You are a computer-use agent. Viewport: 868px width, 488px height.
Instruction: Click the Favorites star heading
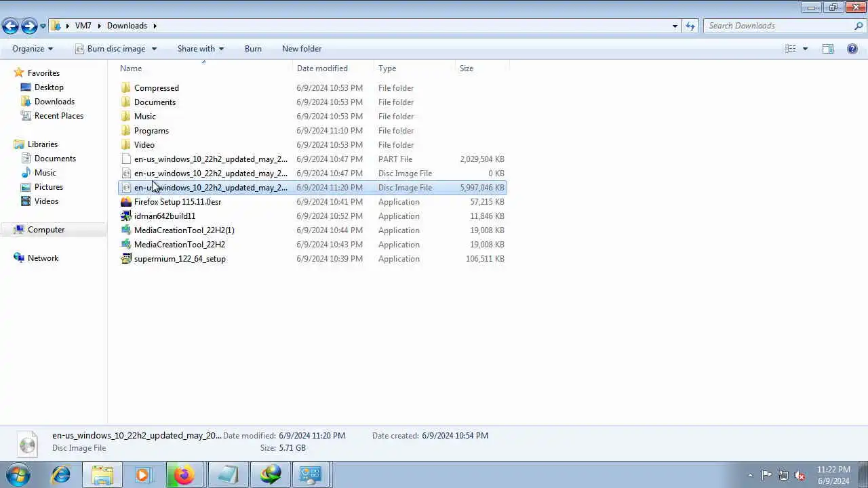(37, 73)
